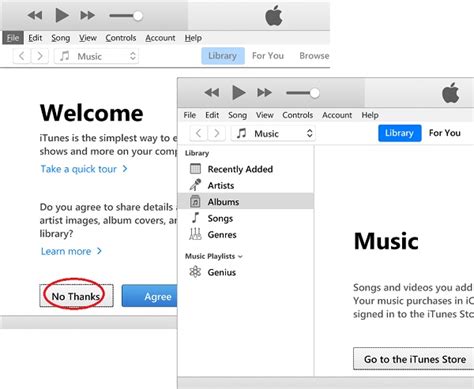This screenshot has width=474, height=389.
Task: Click the blue Agree button
Action: tap(150, 296)
